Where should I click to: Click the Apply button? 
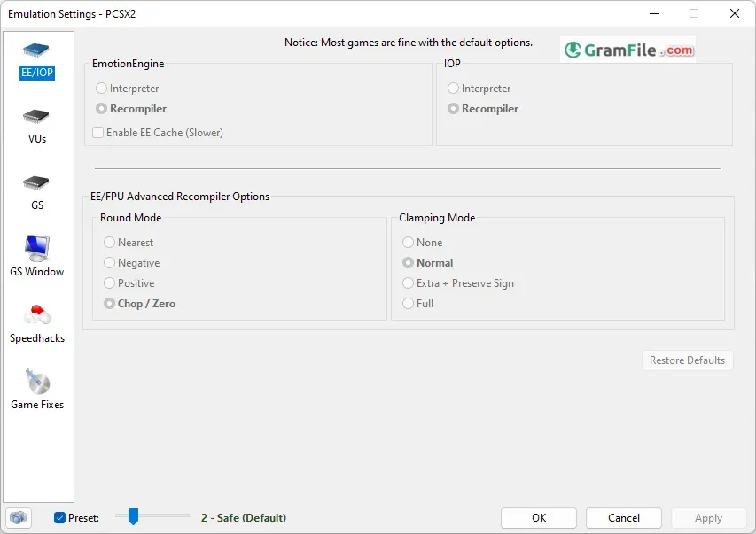(708, 517)
